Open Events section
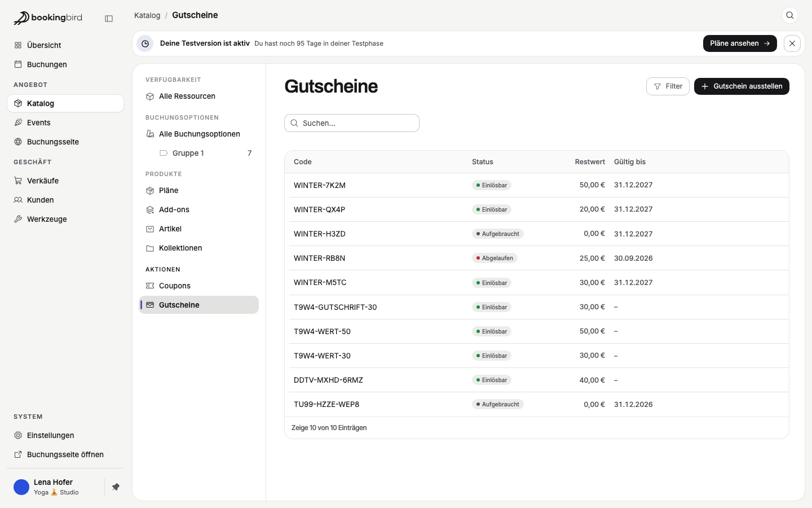 [x=65, y=122]
